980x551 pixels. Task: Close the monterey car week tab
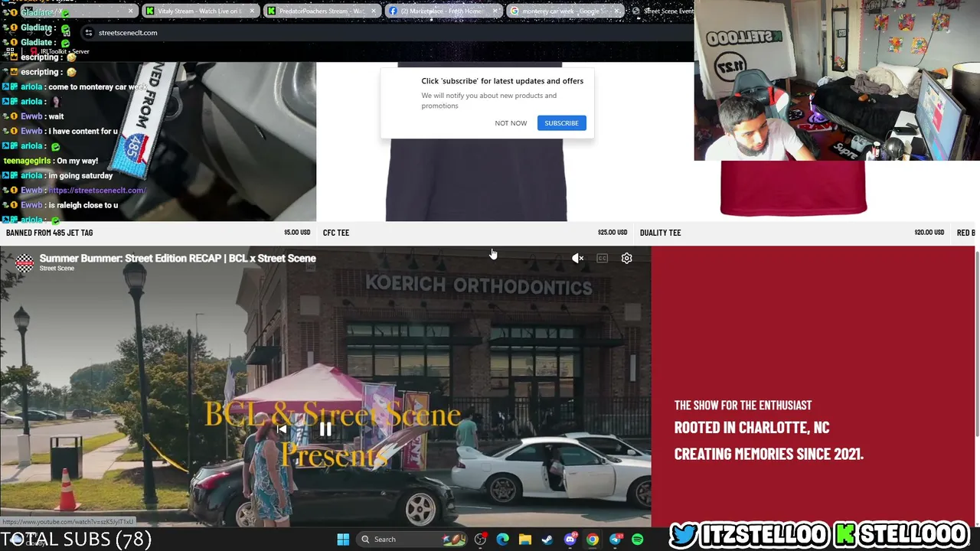tap(617, 11)
